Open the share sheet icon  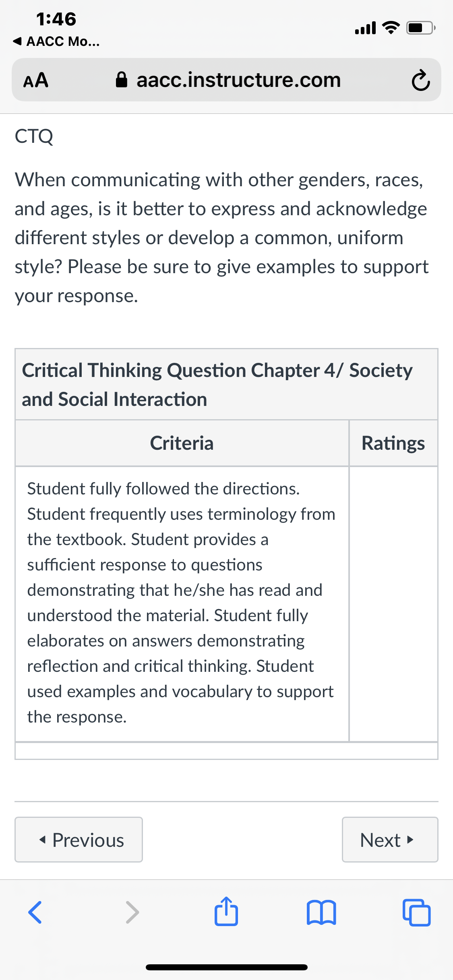point(226,911)
